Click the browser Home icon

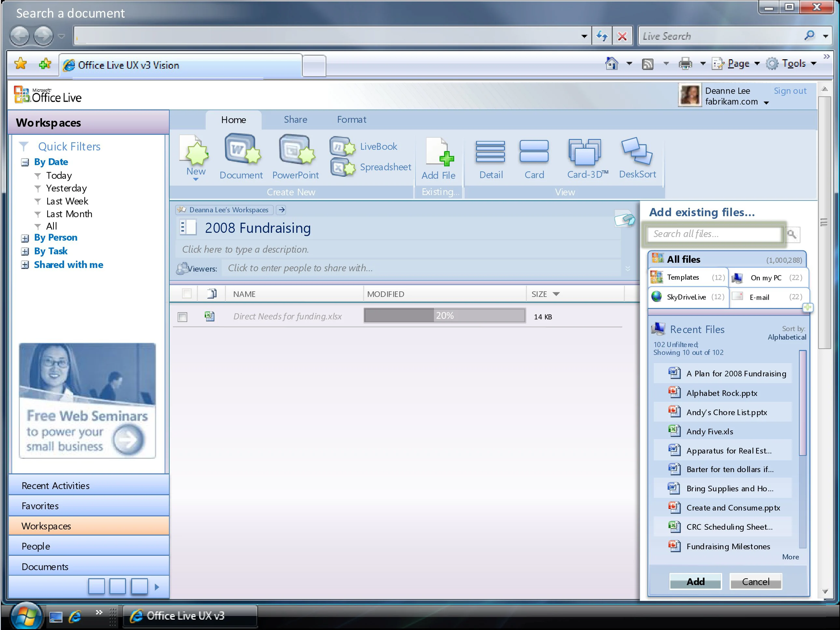(x=611, y=63)
